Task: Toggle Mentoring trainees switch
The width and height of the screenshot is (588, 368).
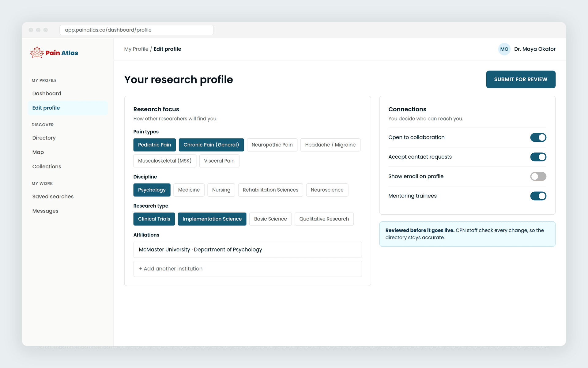Action: point(538,196)
